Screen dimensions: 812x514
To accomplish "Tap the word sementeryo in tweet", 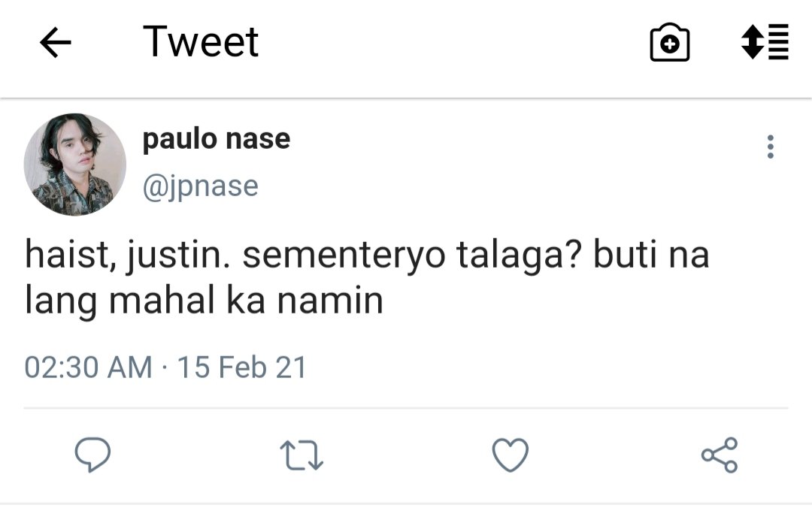I will [344, 255].
